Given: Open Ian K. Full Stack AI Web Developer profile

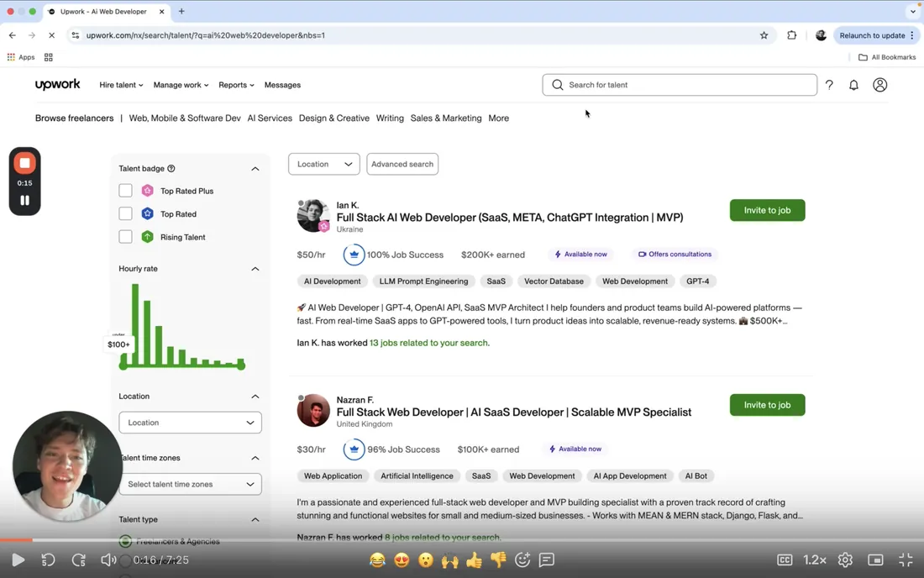Looking at the screenshot, I should click(510, 218).
